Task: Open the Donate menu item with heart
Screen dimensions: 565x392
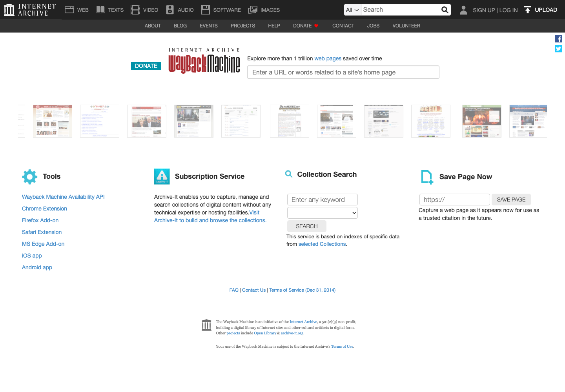Action: click(306, 26)
